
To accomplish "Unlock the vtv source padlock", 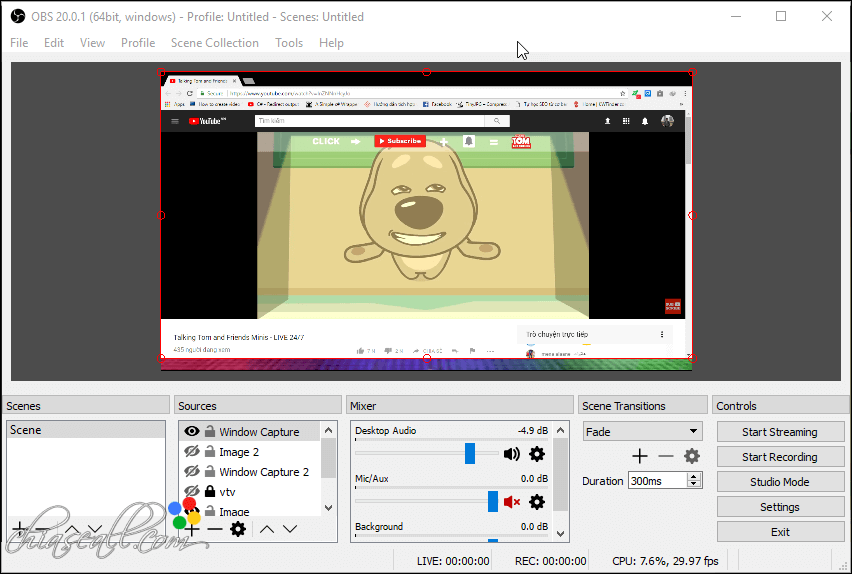I will click(210, 491).
